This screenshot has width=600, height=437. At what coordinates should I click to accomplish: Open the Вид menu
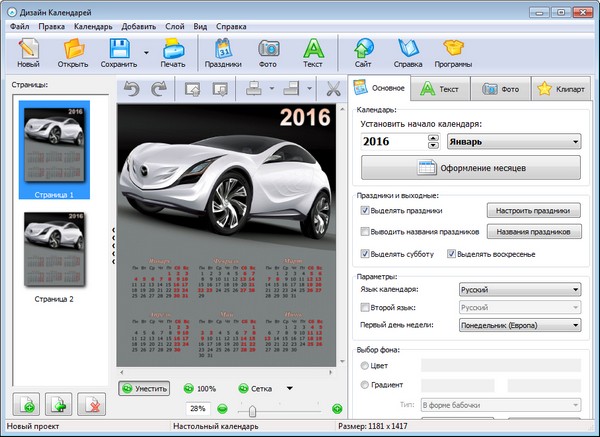point(200,26)
